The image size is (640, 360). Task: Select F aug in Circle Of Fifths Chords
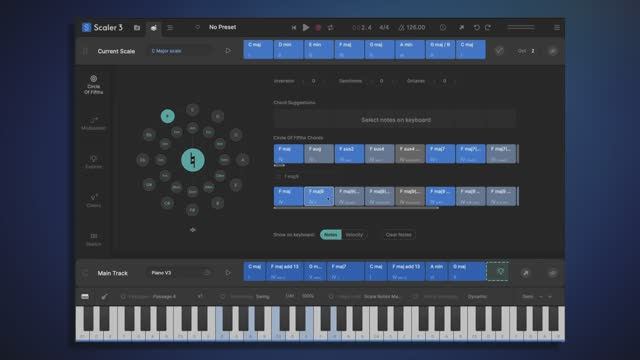pos(319,154)
